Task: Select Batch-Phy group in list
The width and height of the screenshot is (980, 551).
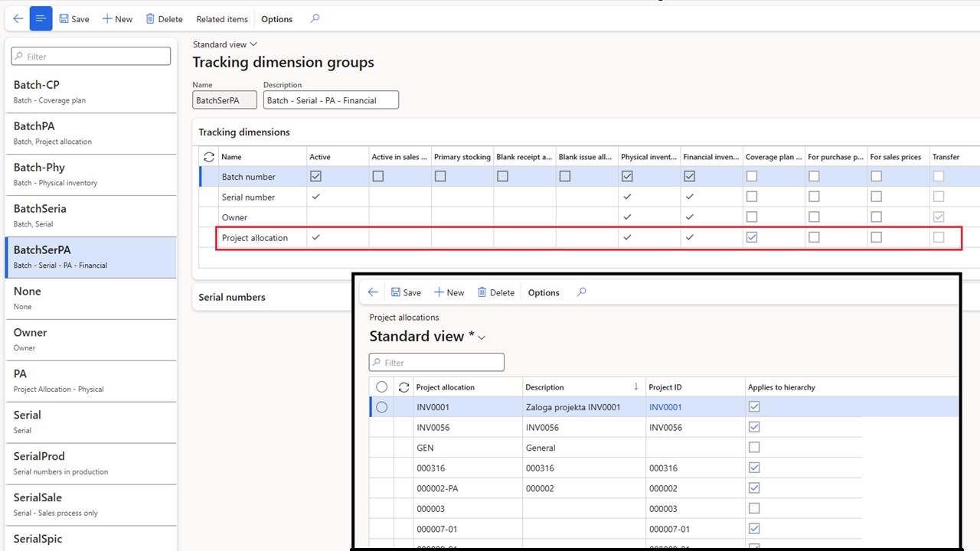Action: [x=90, y=174]
